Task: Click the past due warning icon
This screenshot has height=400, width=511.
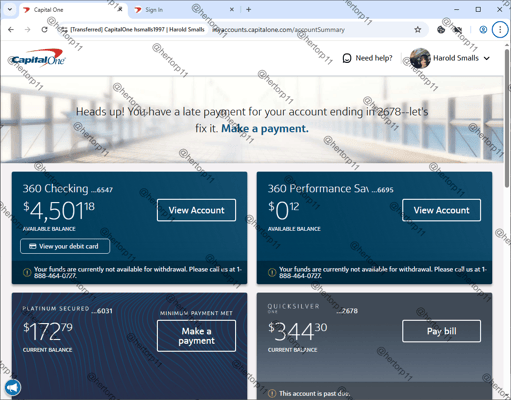Action: (x=272, y=394)
